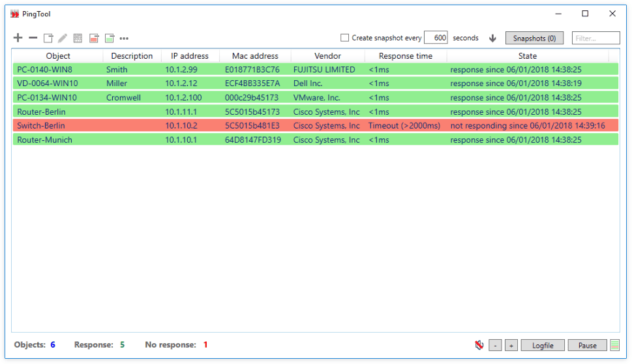Click the response since 14:38:19 state cell

(x=516, y=83)
